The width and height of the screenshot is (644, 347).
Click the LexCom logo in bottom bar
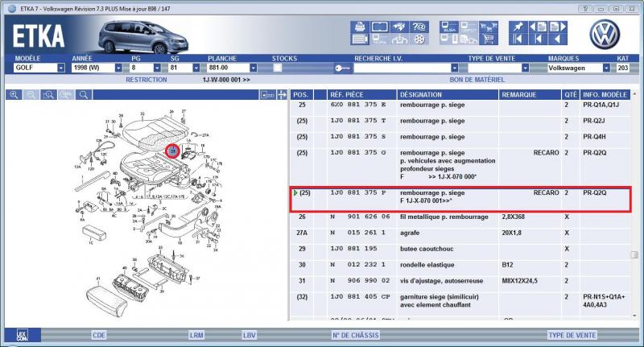click(x=23, y=335)
